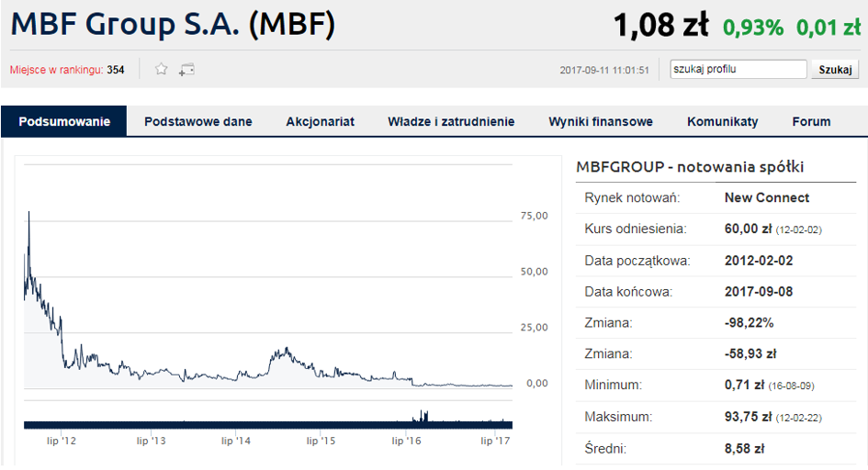Select the 'Rynek notowań:' label

(x=632, y=197)
